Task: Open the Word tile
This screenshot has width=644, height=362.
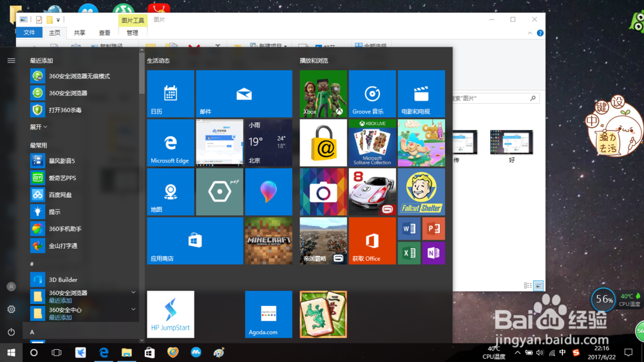Action: 409,229
